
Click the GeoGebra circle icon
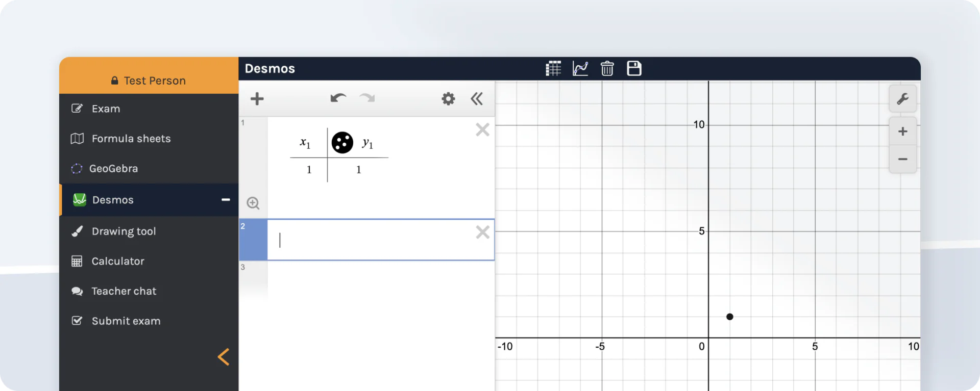coord(77,169)
